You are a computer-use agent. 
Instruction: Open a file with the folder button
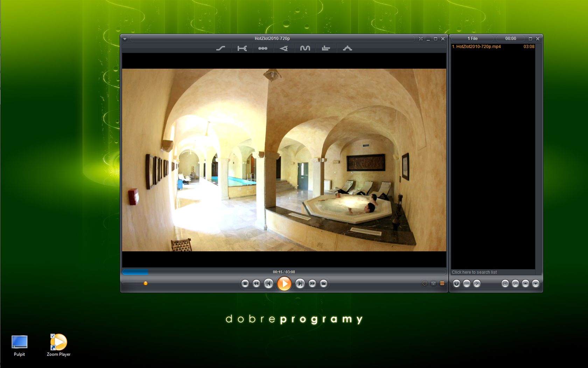tap(323, 284)
